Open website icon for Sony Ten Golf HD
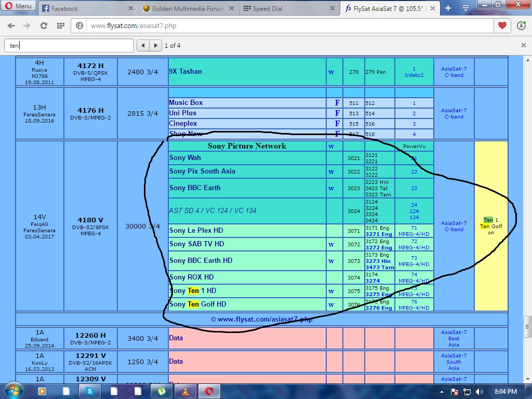 [331, 305]
